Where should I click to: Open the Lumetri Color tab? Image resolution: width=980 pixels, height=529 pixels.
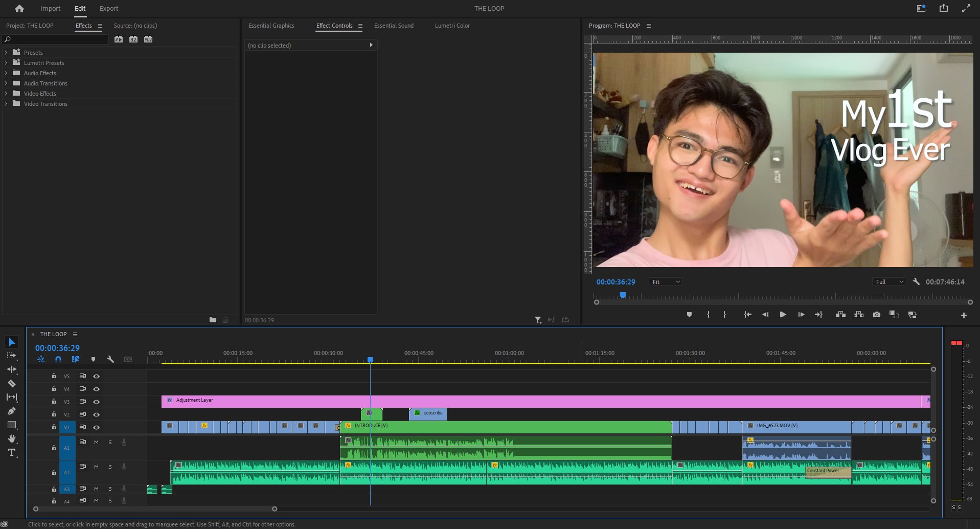pyautogui.click(x=452, y=26)
